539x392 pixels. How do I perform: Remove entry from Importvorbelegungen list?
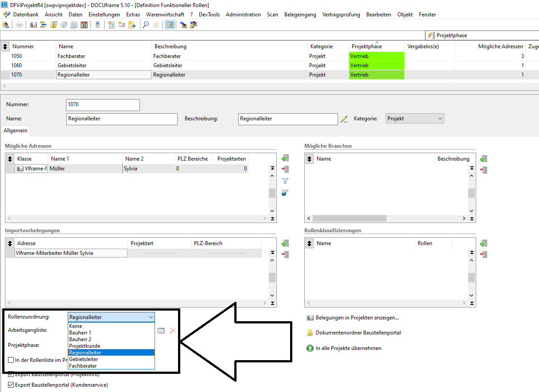click(285, 254)
